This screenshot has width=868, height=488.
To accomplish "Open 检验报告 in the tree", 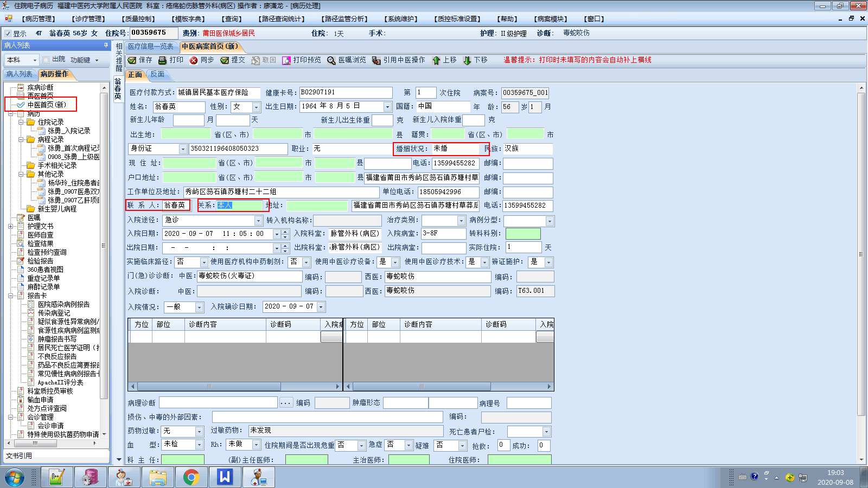I will 40,261.
